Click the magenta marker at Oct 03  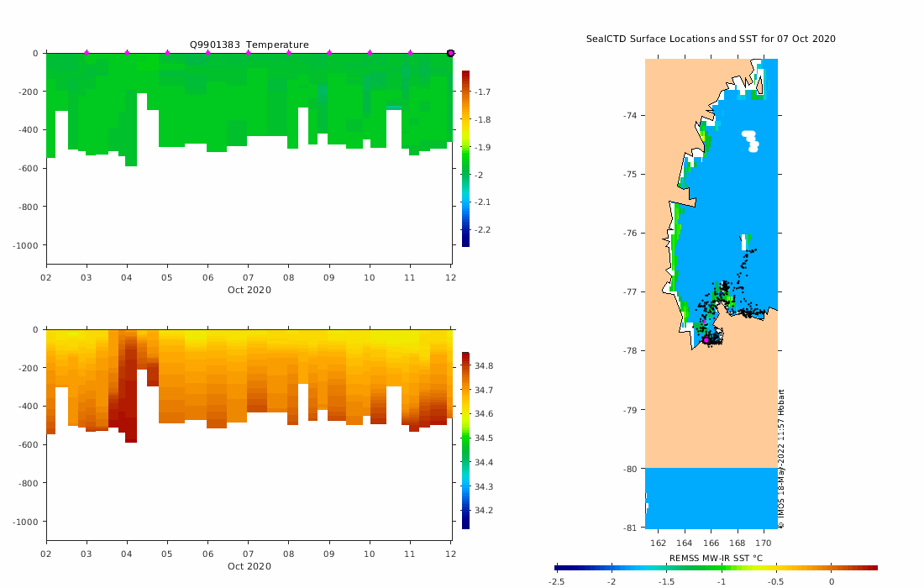(87, 53)
